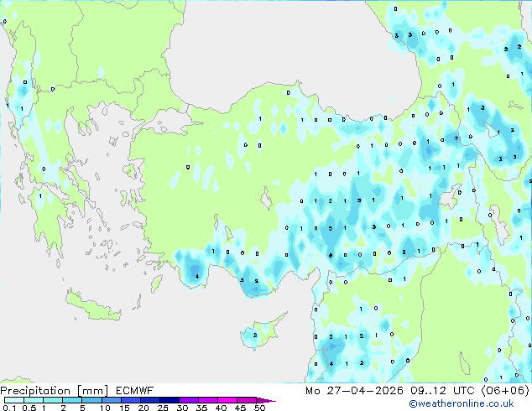Select the 40–45 mm magenta legend box
This screenshot has width=532, height=411.
(227, 400)
